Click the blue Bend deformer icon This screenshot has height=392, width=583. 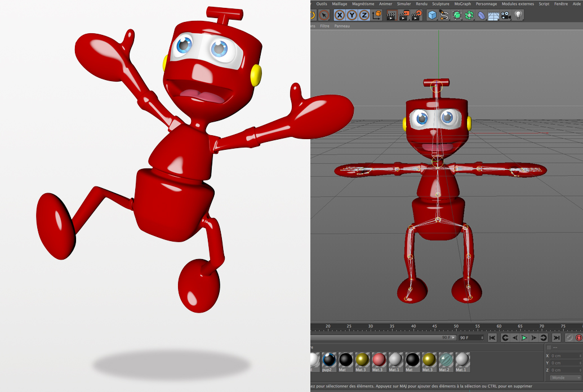pos(482,16)
